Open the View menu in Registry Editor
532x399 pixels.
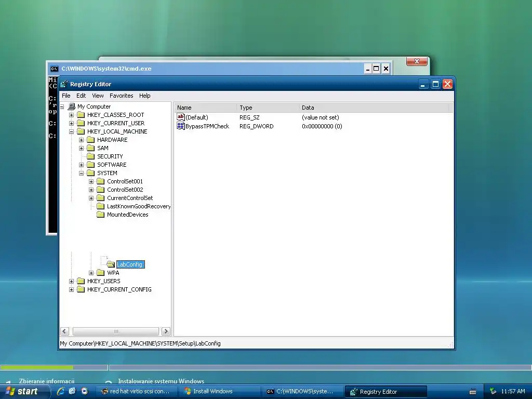[x=98, y=96]
